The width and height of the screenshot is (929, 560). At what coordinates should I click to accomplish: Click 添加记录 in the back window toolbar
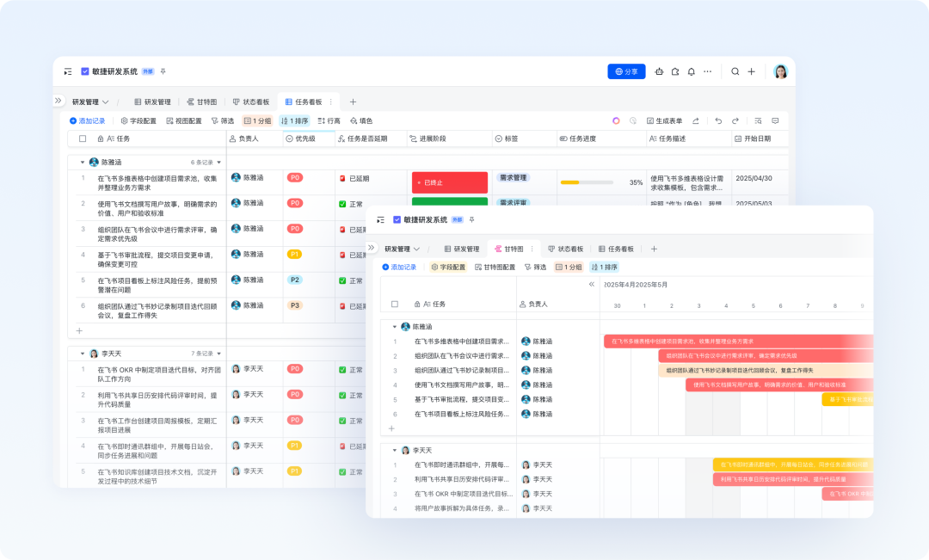[87, 121]
